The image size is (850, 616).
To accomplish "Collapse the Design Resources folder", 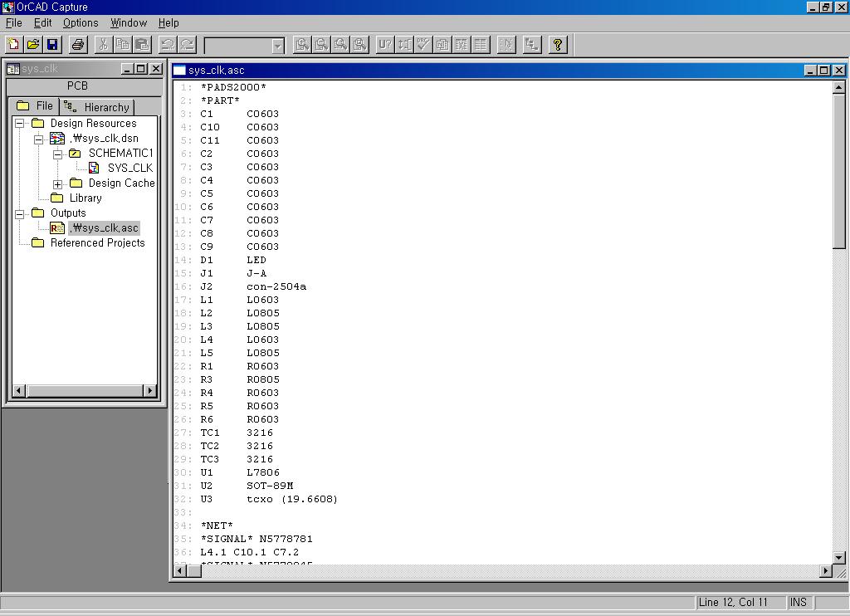I will click(x=20, y=124).
